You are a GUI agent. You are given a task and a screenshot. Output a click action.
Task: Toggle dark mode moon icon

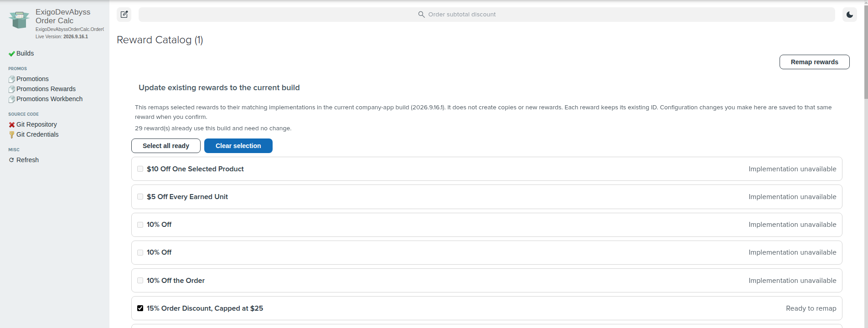tap(850, 15)
